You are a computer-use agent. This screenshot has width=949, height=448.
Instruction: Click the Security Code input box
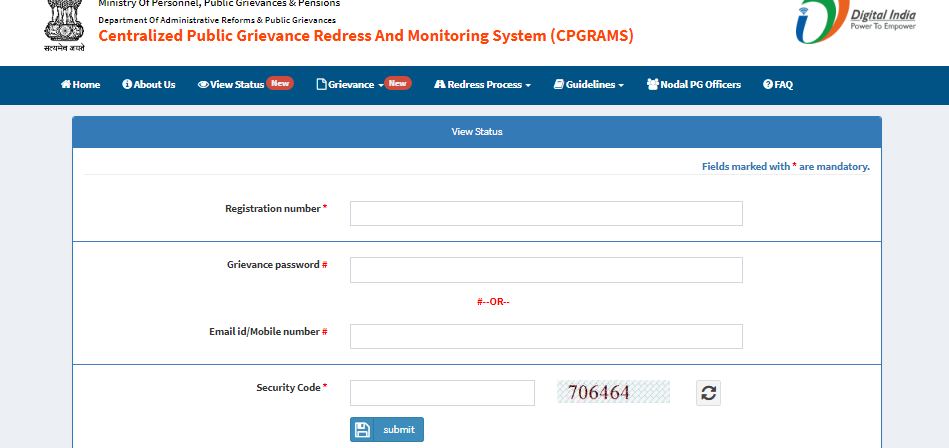[442, 393]
